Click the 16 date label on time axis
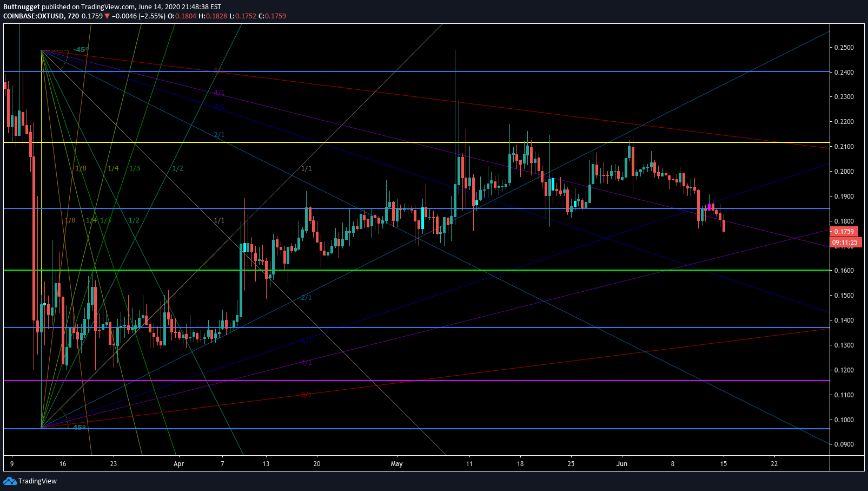This screenshot has width=868, height=491. click(x=63, y=464)
